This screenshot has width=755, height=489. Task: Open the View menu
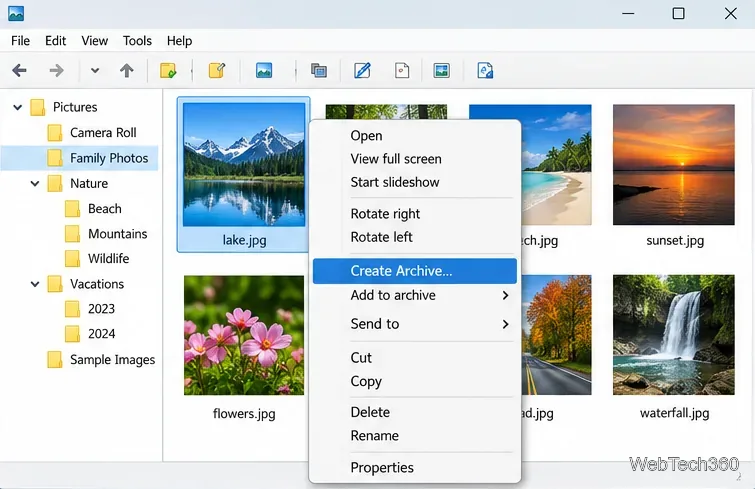click(94, 41)
